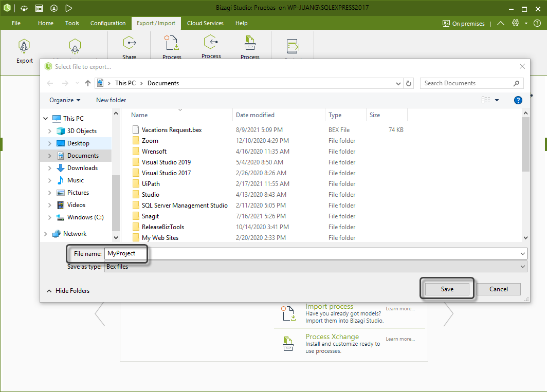
Task: Open the address bar history dropdown
Action: coord(398,83)
